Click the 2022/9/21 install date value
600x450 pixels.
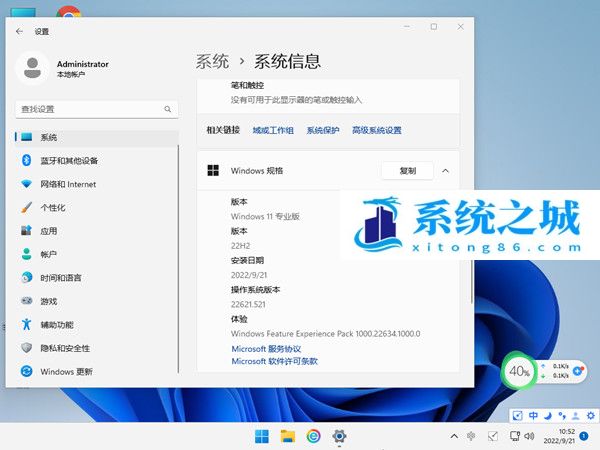(x=249, y=275)
